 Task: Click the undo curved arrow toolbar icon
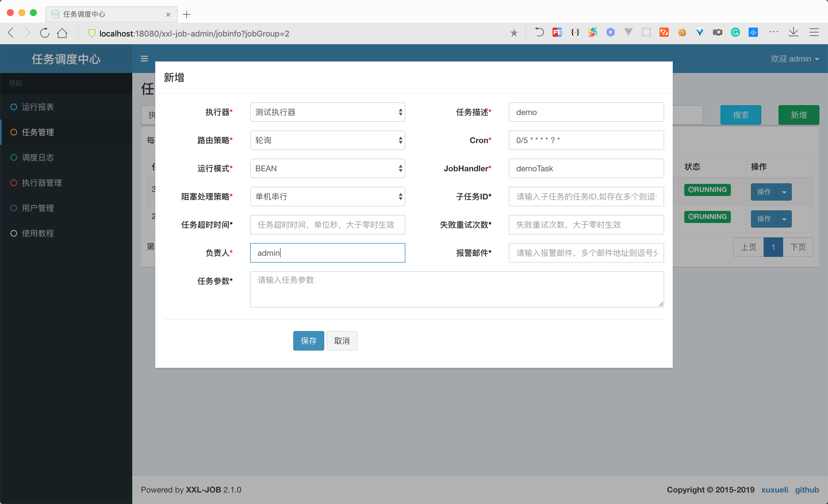539,32
